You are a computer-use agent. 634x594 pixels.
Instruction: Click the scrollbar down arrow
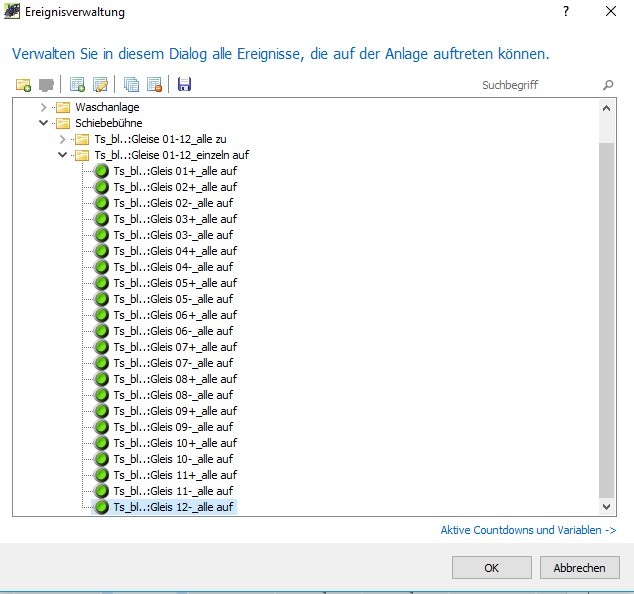[607, 507]
